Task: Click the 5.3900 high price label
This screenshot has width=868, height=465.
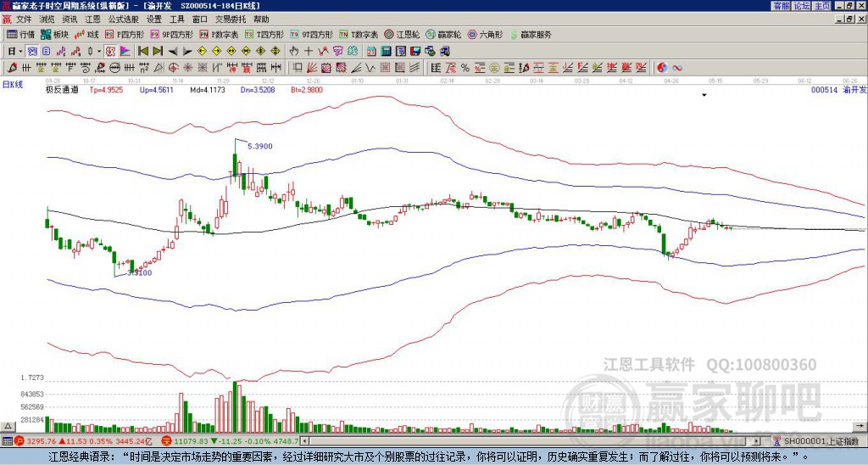Action: 259,146
